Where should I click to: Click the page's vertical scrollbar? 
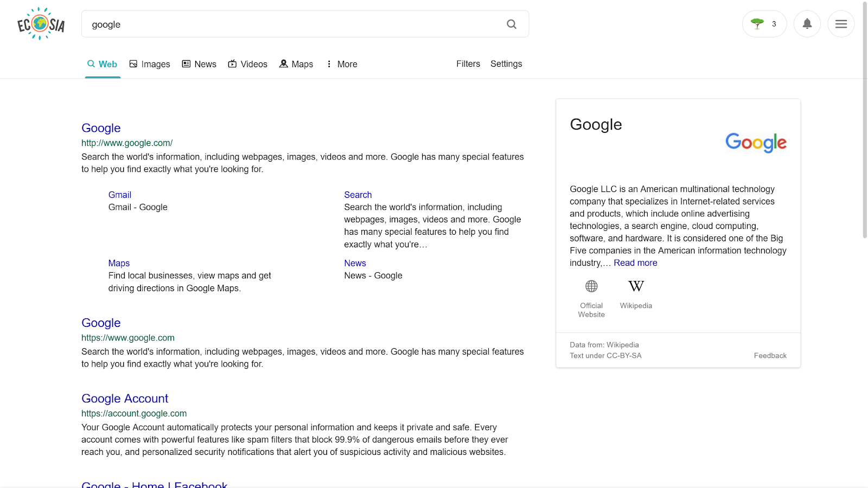(x=865, y=119)
